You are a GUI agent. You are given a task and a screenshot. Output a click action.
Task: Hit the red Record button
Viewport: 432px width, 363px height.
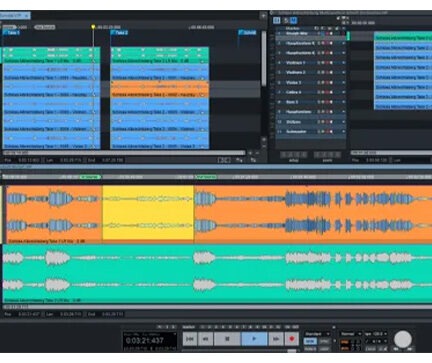click(292, 339)
